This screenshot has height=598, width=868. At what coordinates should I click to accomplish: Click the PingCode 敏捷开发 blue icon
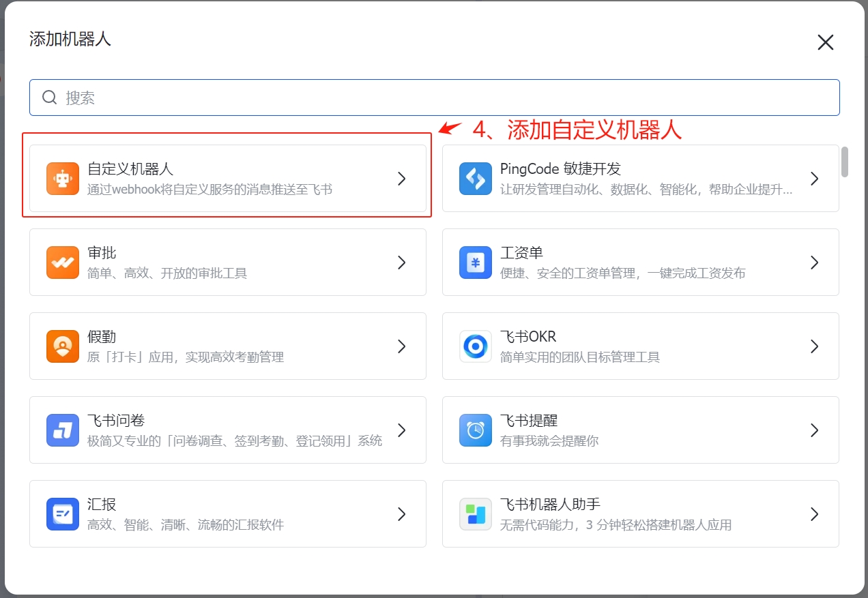476,179
